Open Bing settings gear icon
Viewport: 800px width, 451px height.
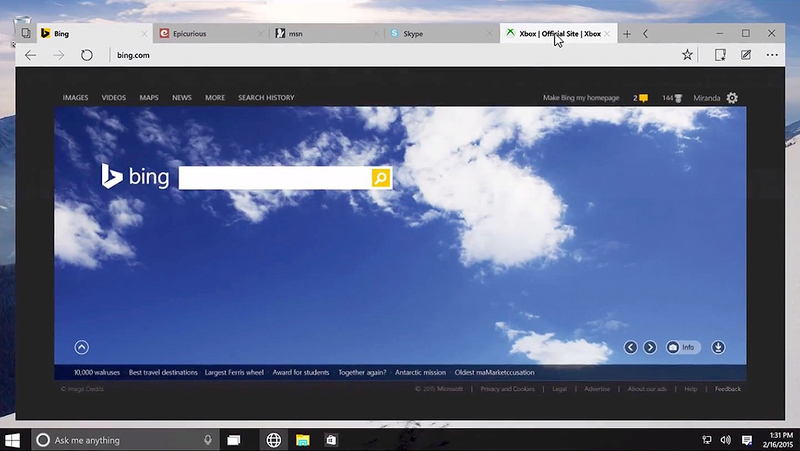[732, 97]
